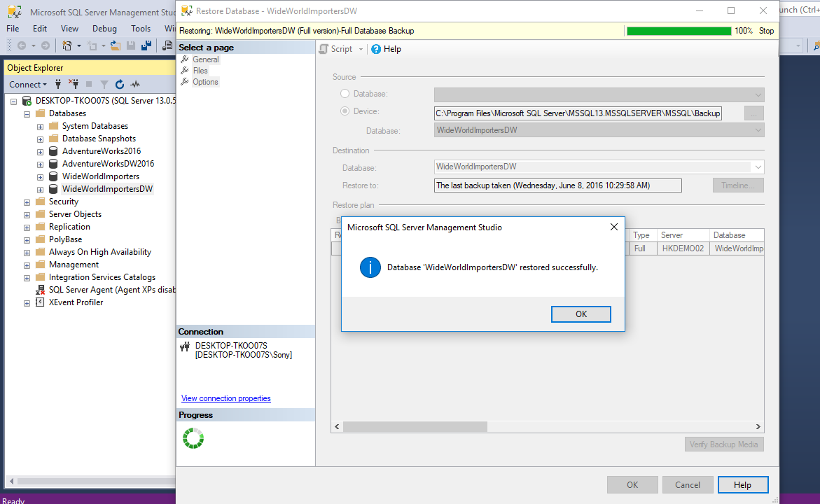This screenshot has width=820, height=504.
Task: Click the single-disk Save icon in toolbar
Action: tap(131, 46)
